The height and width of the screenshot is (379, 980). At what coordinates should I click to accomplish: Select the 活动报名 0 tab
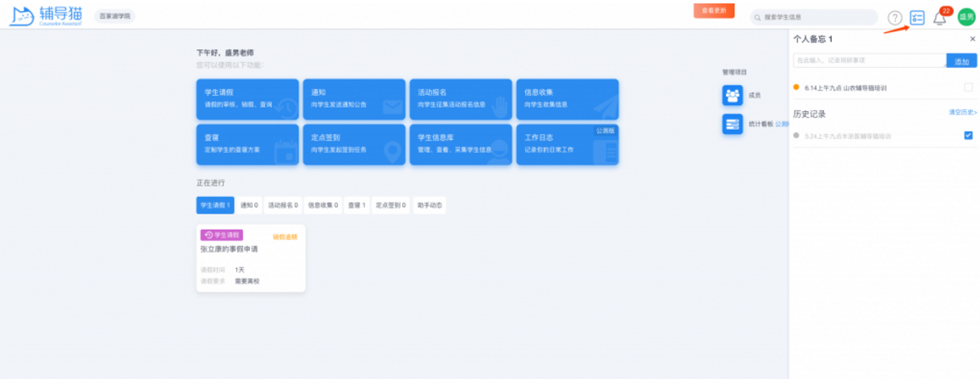[x=283, y=205]
